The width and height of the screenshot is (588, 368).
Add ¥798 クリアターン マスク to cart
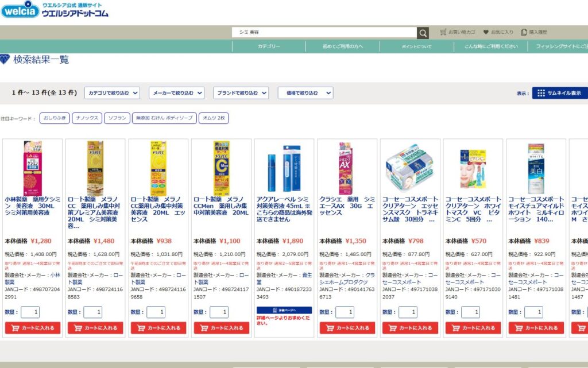410,328
